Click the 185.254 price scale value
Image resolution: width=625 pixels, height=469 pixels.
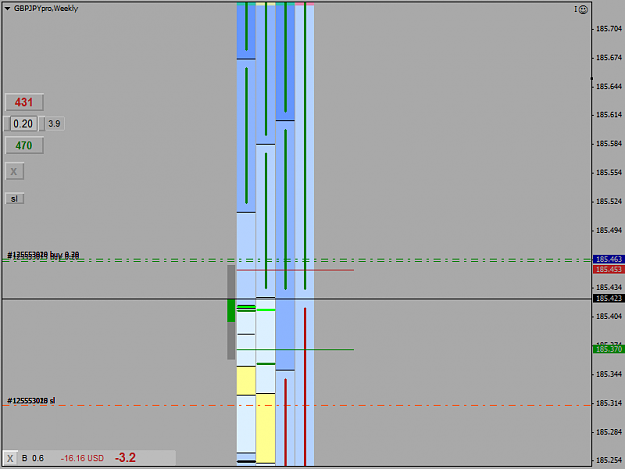pos(609,461)
